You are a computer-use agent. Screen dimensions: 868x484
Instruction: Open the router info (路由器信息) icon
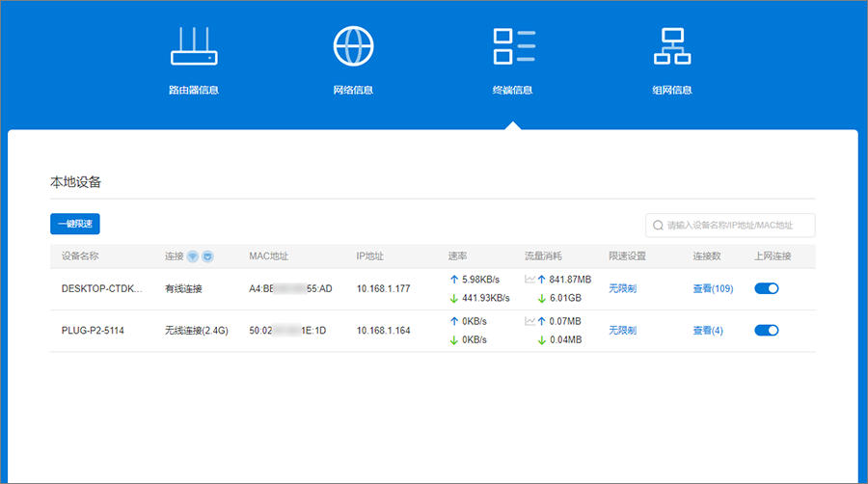tap(194, 46)
